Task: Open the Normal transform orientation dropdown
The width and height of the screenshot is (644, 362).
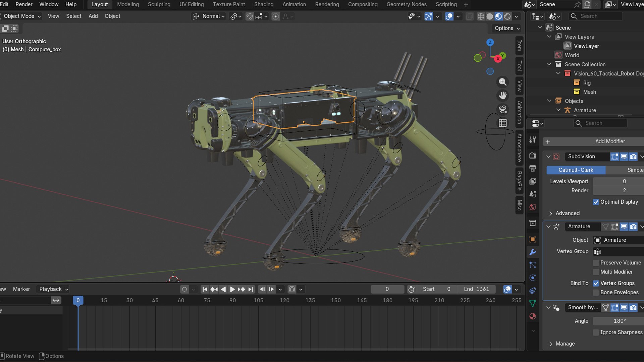Action: pos(209,16)
